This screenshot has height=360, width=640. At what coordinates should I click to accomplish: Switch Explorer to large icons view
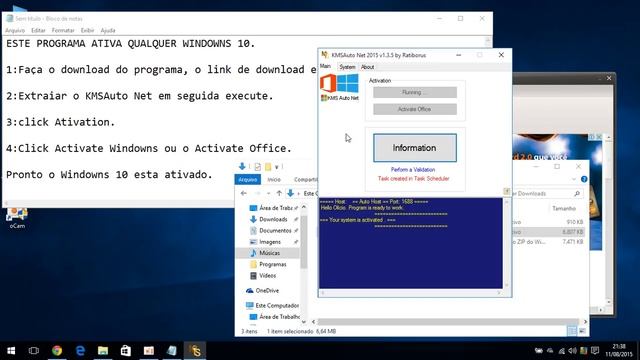582,331
